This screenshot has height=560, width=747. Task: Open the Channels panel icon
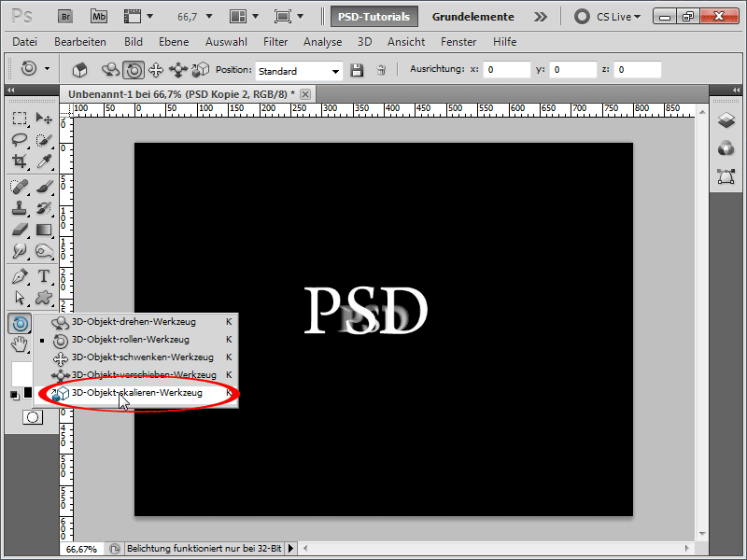(726, 148)
